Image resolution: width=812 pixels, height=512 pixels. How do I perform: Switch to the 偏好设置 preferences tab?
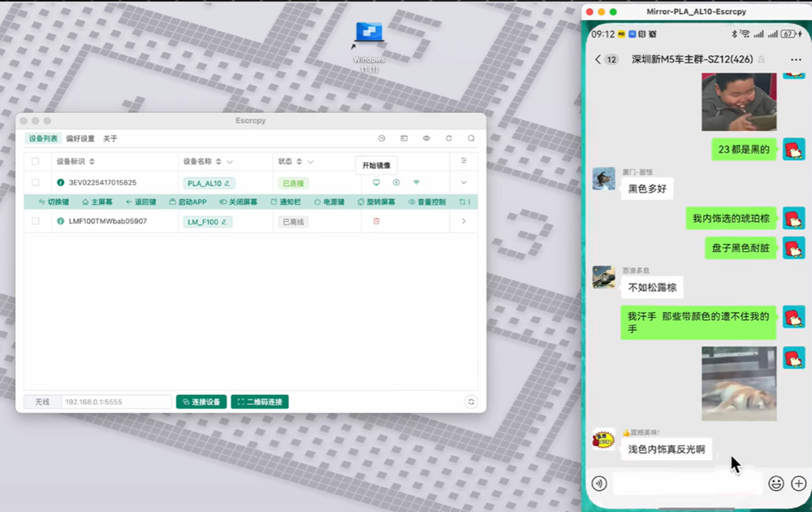[x=80, y=139]
